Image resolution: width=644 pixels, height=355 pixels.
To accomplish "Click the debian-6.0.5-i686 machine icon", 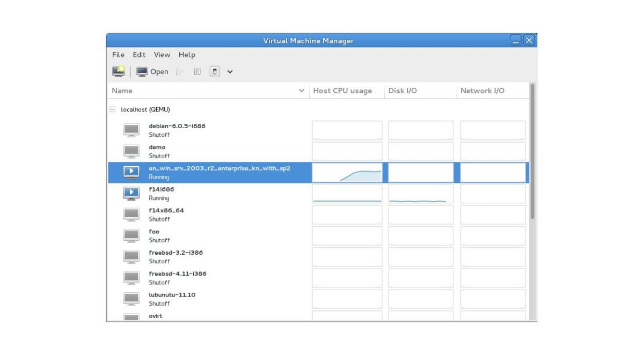I will 131,130.
